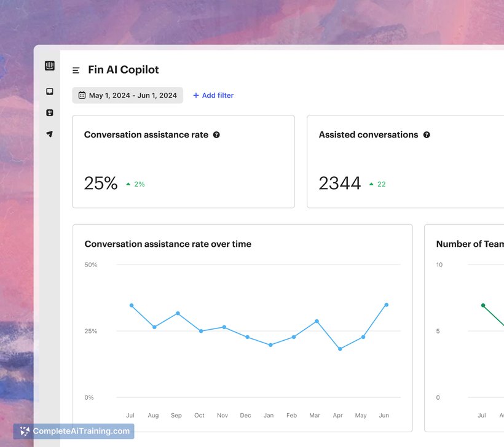Select the Jan data point on assistance rate chart
This screenshot has width=504, height=447.
pyautogui.click(x=270, y=345)
